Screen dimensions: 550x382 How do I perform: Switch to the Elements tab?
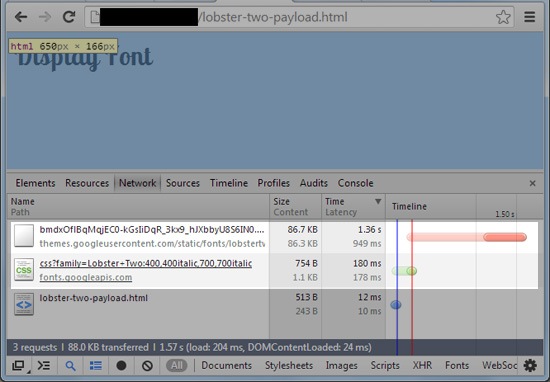click(35, 183)
